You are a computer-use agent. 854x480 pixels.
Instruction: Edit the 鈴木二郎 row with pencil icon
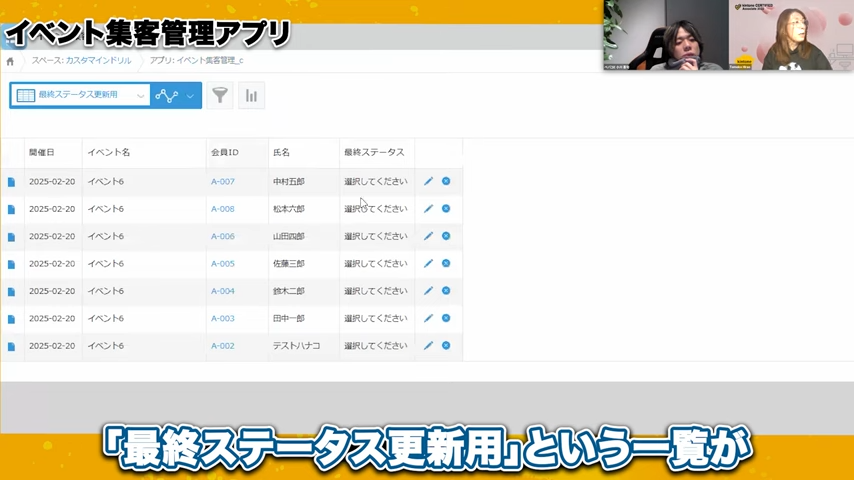tap(429, 291)
